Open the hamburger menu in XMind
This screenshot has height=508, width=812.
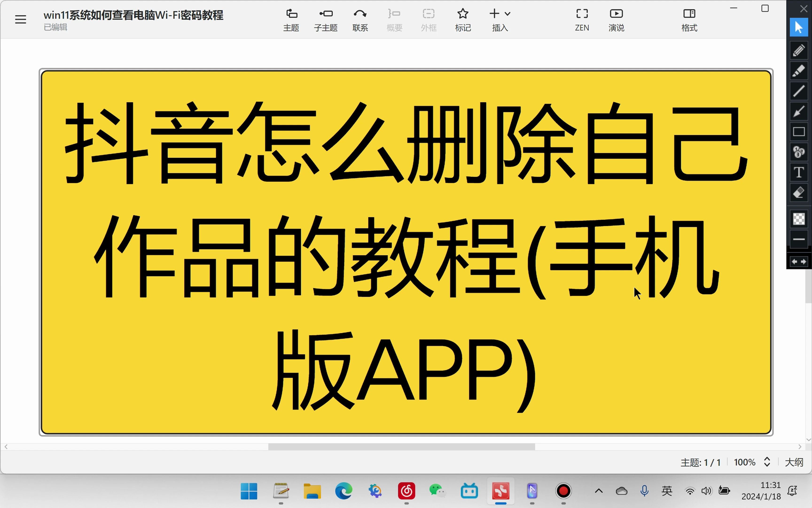coord(20,20)
